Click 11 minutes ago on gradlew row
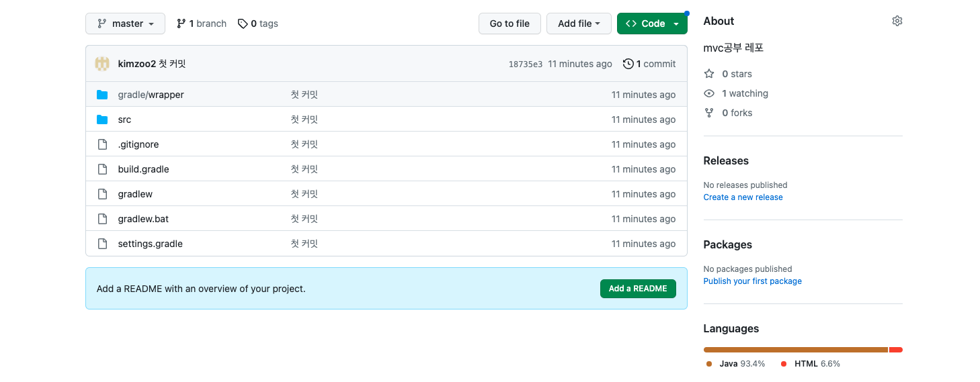 tap(643, 194)
